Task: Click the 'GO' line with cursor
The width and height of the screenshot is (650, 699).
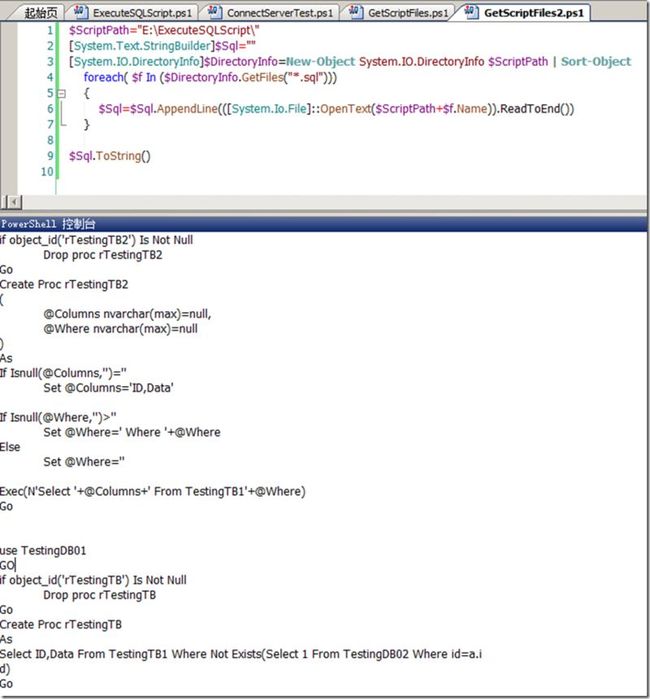Action: [x=8, y=565]
